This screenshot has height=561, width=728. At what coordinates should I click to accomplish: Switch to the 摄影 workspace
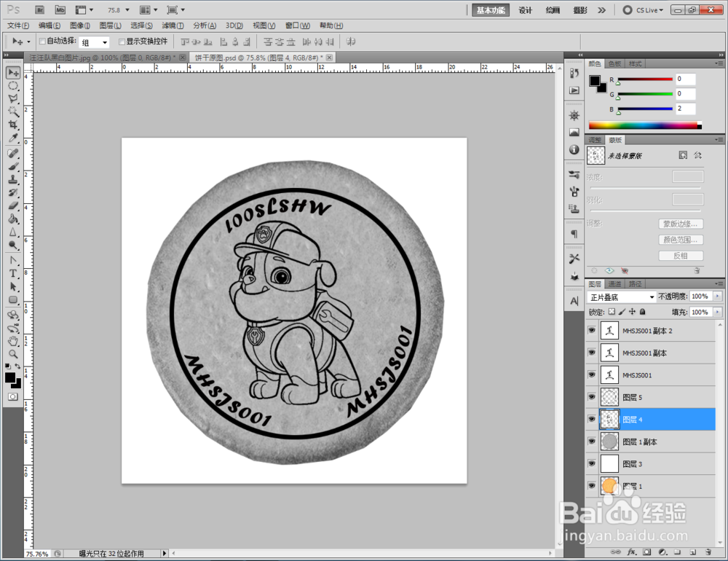[580, 10]
